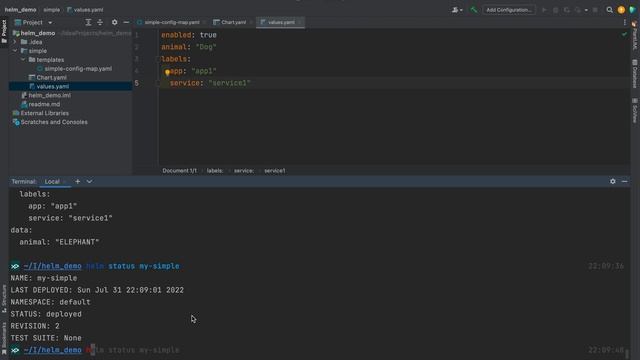This screenshot has width=640, height=360.
Task: Click 'animal: "ELEPHANT"' in the terminal output
Action: 59,242
